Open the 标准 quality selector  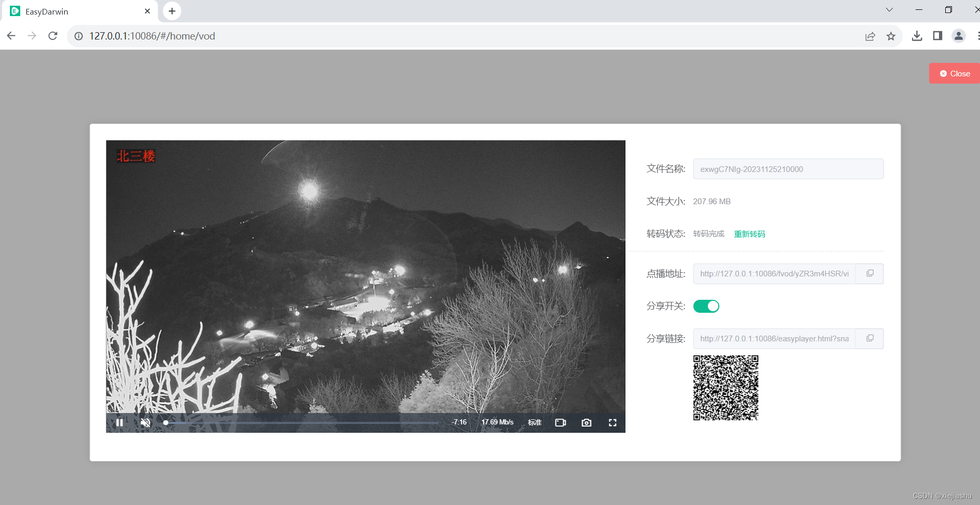[534, 422]
